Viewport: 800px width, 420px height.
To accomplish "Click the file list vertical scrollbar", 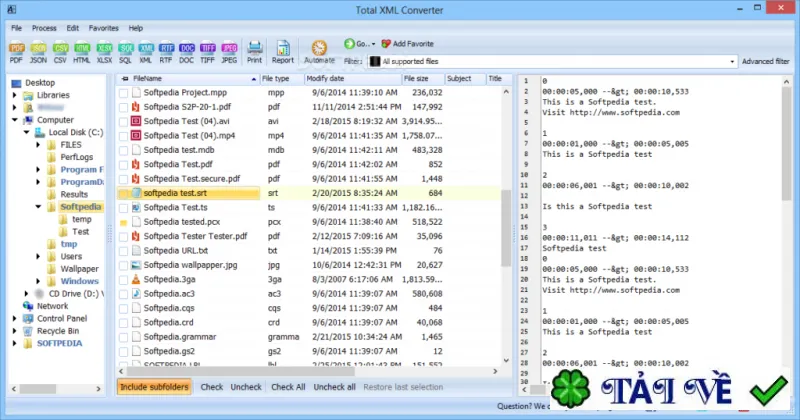I will (506, 227).
